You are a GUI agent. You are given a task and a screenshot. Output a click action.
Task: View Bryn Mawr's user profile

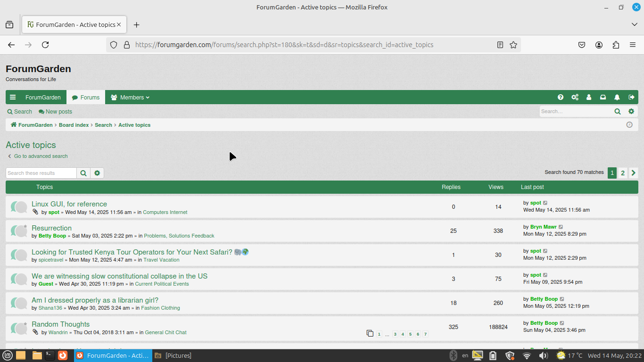click(x=543, y=227)
